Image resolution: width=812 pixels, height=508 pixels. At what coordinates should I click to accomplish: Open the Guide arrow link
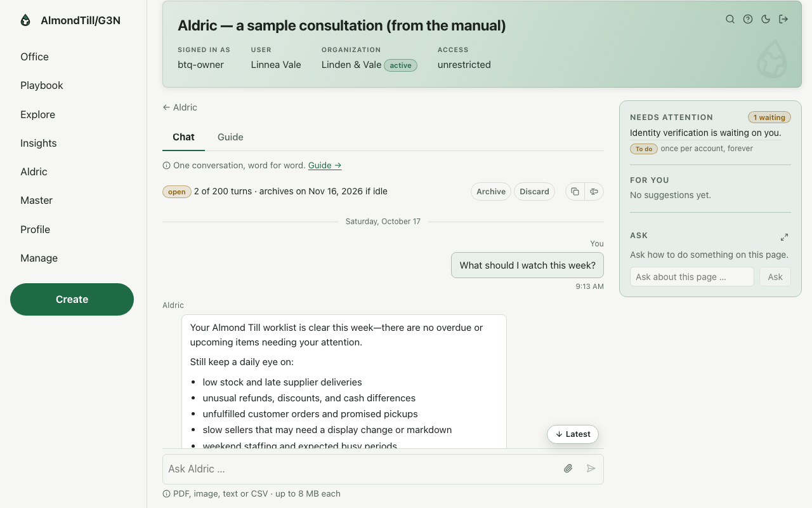(325, 165)
